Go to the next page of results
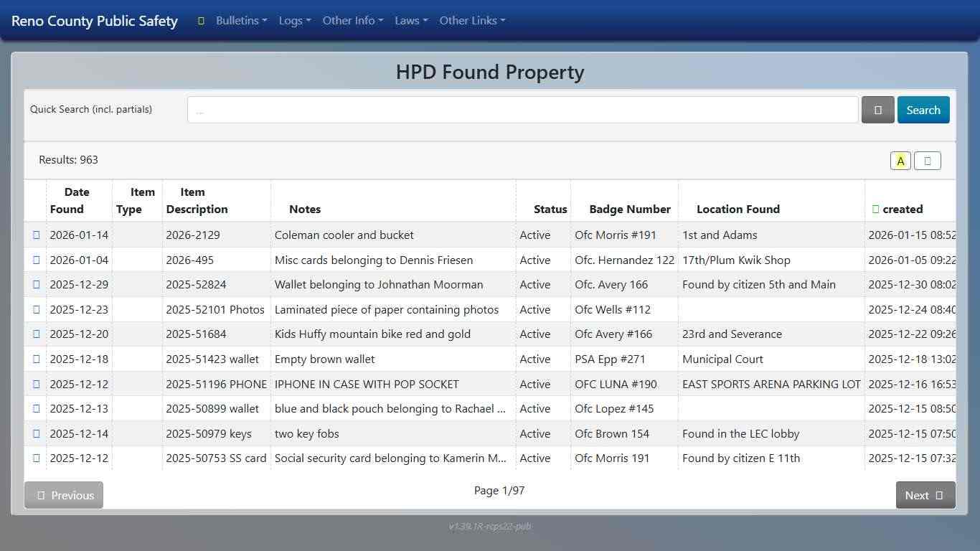This screenshot has height=551, width=980. pyautogui.click(x=925, y=495)
